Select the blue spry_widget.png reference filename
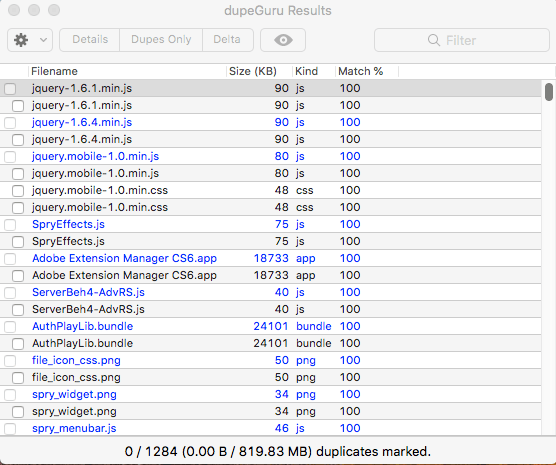This screenshot has height=465, width=556. coord(74,394)
